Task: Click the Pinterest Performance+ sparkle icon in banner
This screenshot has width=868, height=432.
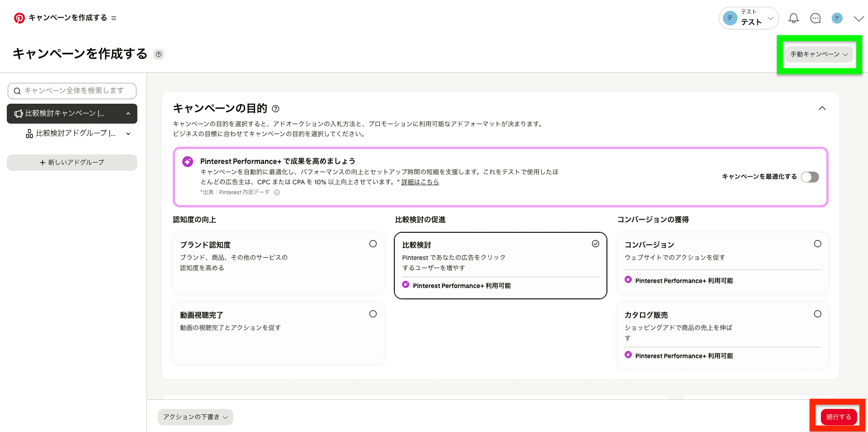Action: pos(188,162)
